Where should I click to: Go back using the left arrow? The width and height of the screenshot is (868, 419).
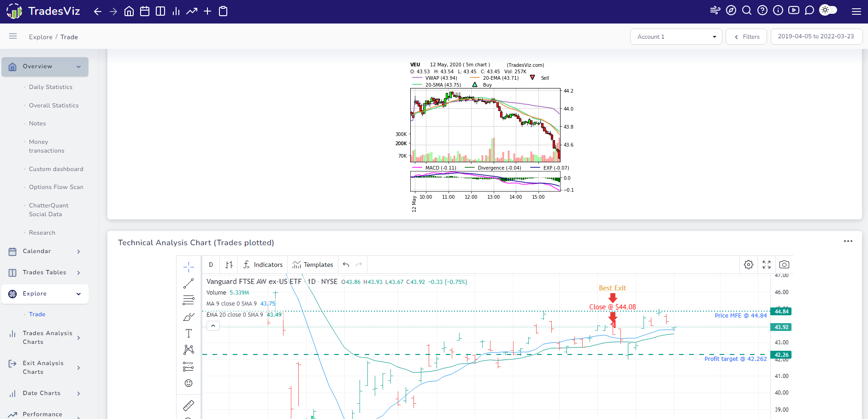98,12
